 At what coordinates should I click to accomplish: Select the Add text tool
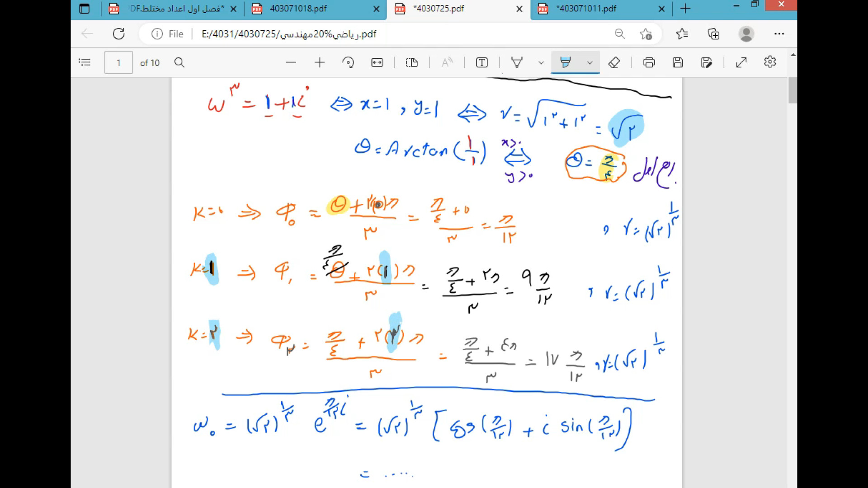click(482, 62)
